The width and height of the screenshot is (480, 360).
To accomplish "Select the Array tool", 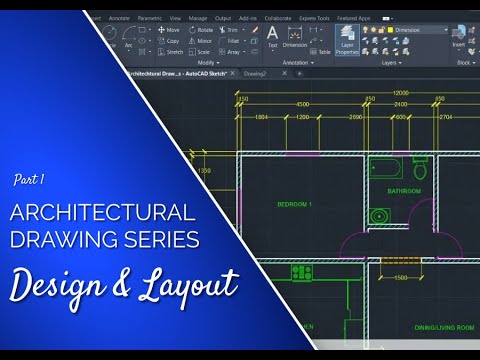I will (x=229, y=52).
